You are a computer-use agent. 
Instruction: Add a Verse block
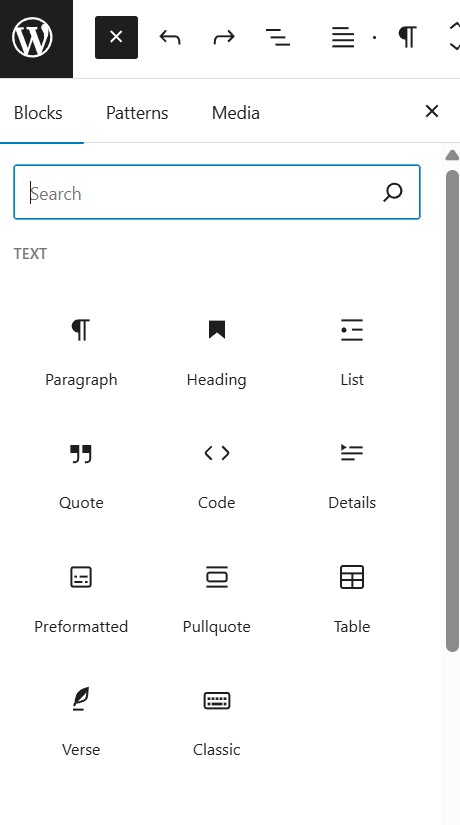[81, 721]
